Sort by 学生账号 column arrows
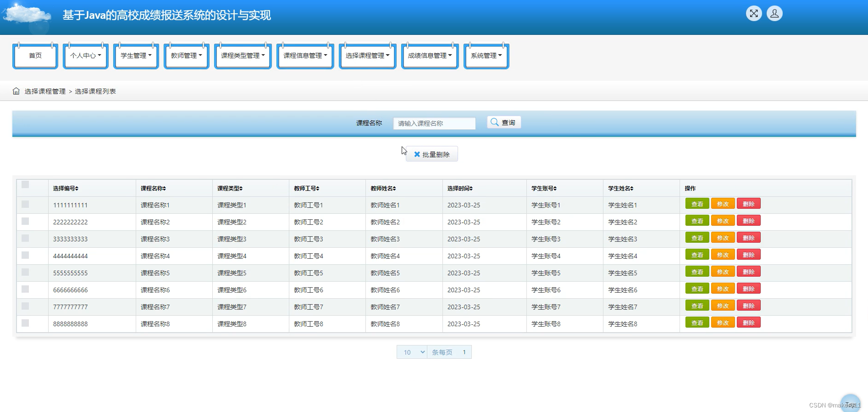 [555, 189]
